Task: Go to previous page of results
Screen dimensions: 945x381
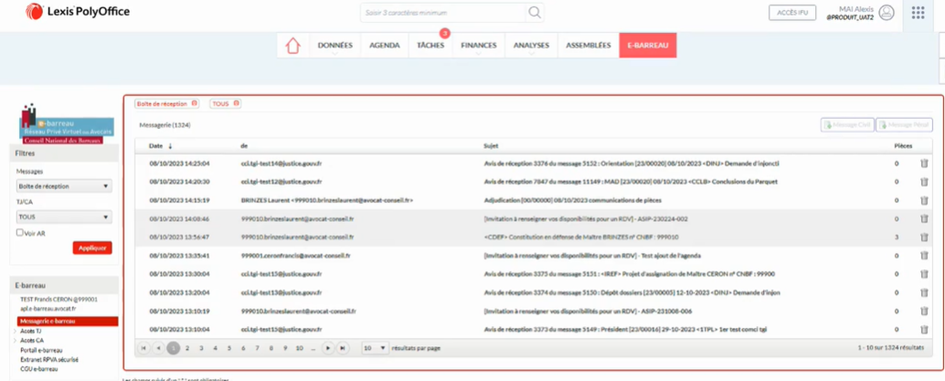Action: pos(159,348)
